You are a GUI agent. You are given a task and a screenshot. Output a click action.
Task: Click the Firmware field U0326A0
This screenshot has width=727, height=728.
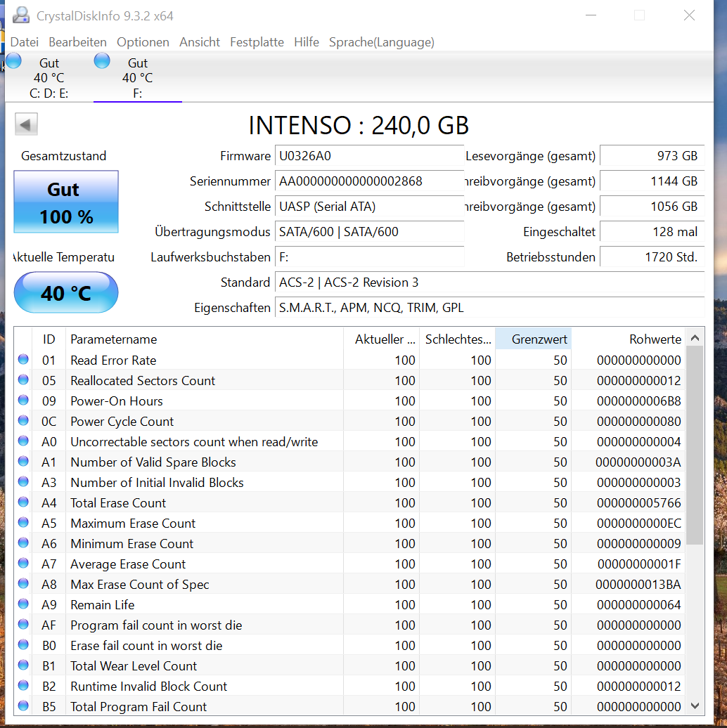click(369, 155)
